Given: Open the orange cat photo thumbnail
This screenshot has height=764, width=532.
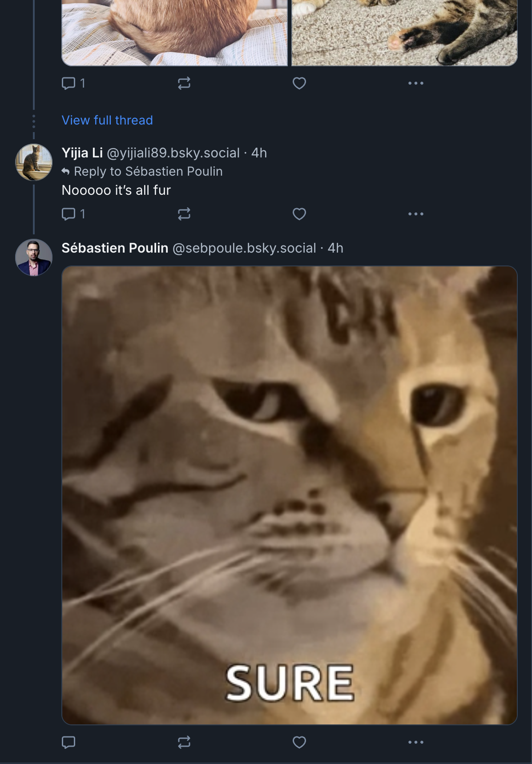Looking at the screenshot, I should [x=175, y=33].
